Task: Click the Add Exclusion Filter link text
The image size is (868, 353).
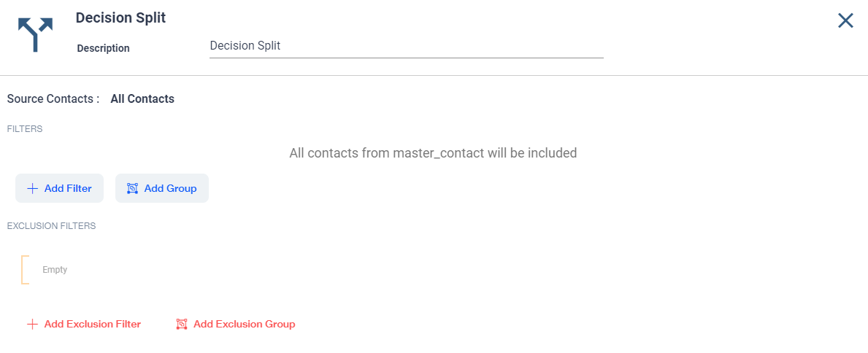Action: pyautogui.click(x=92, y=324)
